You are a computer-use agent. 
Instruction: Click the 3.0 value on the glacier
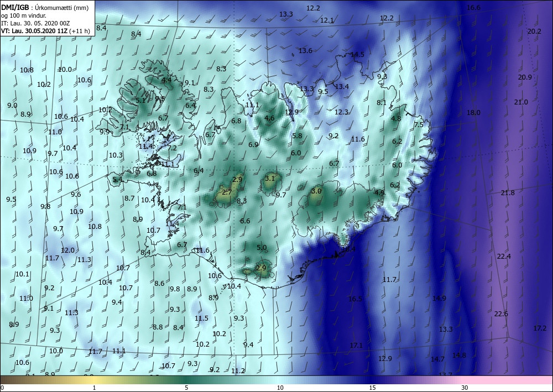tap(317, 191)
